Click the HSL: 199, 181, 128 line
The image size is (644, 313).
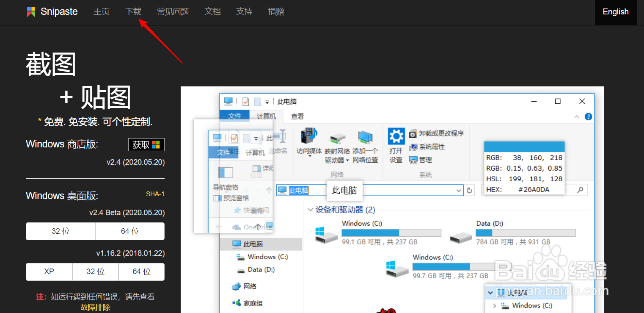pyautogui.click(x=524, y=179)
